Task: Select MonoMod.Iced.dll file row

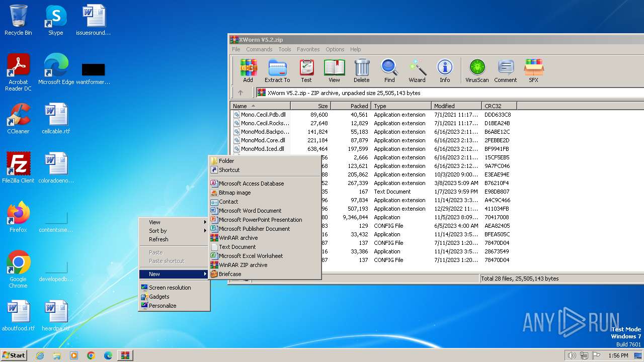Action: (x=373, y=149)
